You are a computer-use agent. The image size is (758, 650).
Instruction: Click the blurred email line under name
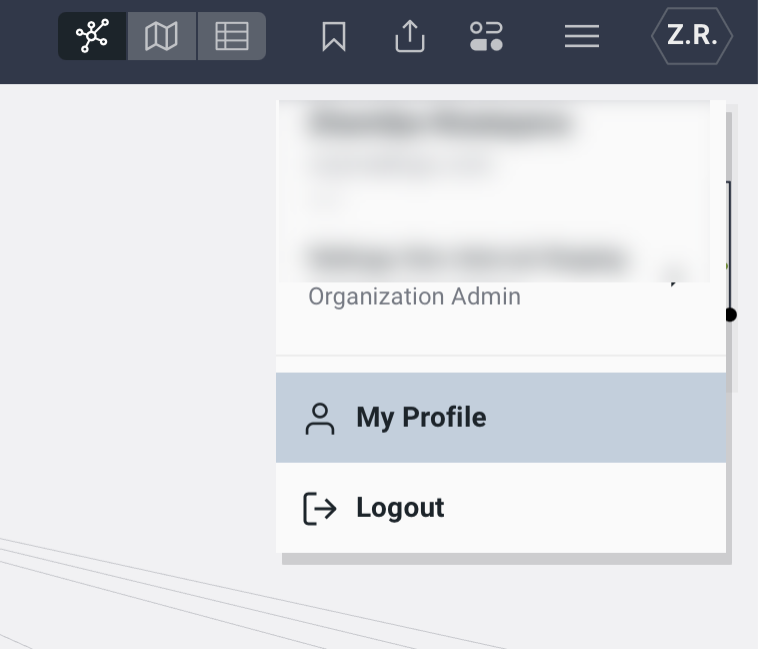coord(400,164)
